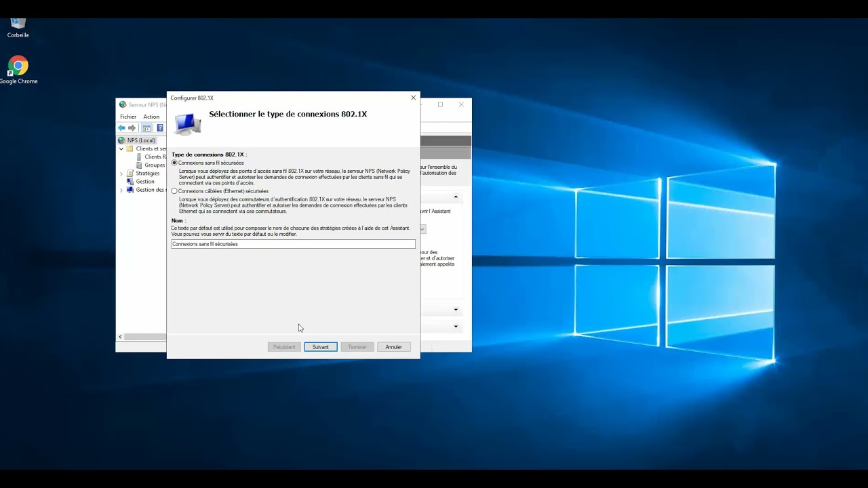Open the Corbeille desktop icon

click(x=18, y=28)
